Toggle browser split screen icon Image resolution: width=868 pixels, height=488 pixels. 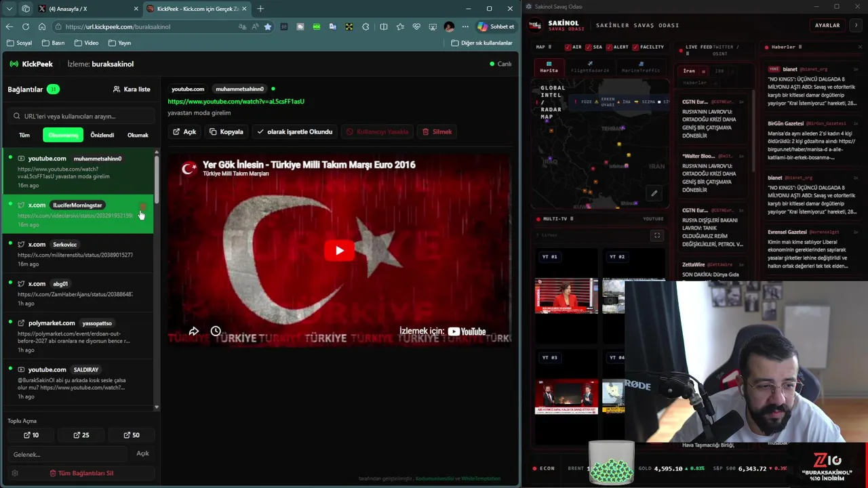pyautogui.click(x=384, y=26)
